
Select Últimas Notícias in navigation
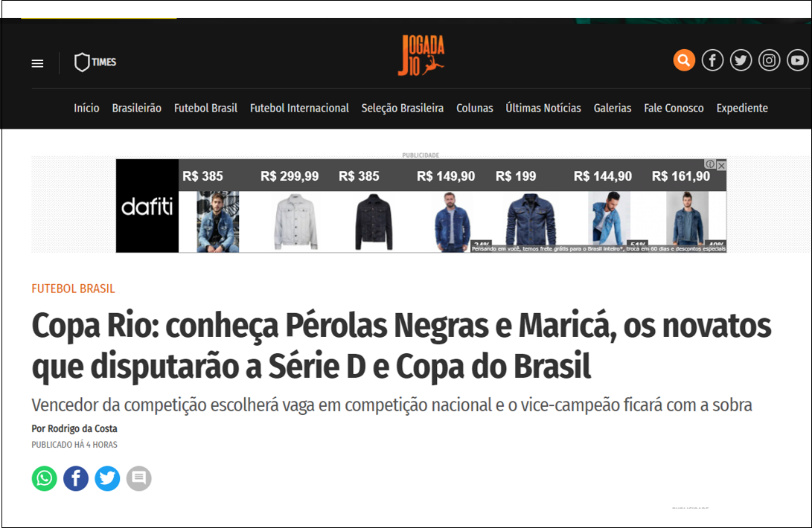click(x=543, y=108)
